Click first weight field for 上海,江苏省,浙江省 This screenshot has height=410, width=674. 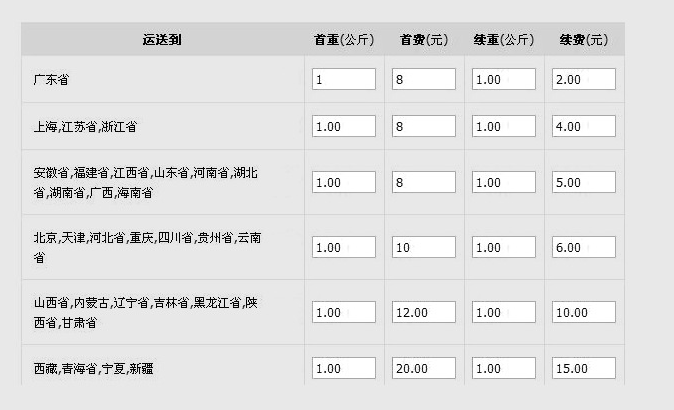coord(343,127)
